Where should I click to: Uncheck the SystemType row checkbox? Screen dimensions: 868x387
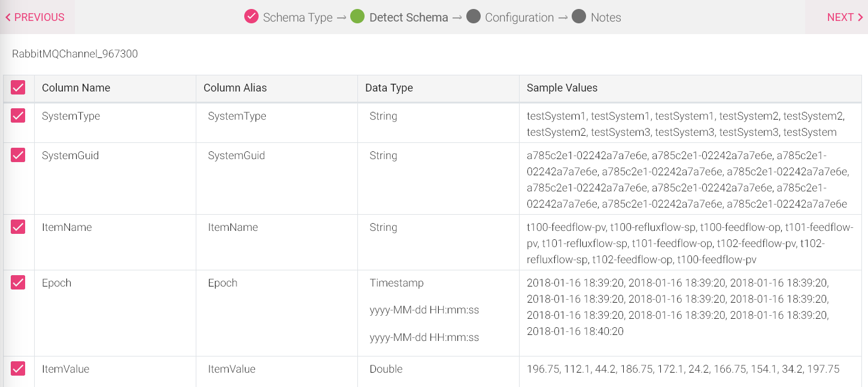[x=19, y=115]
